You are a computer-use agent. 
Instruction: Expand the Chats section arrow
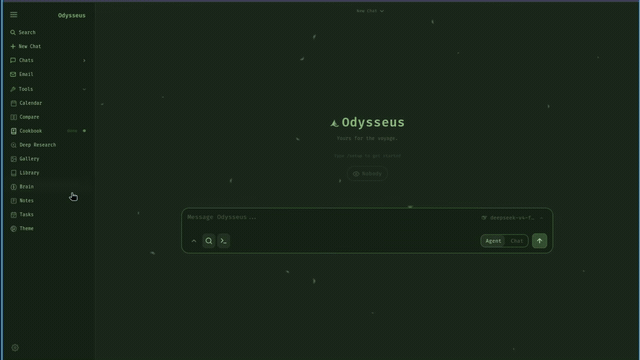[84, 60]
